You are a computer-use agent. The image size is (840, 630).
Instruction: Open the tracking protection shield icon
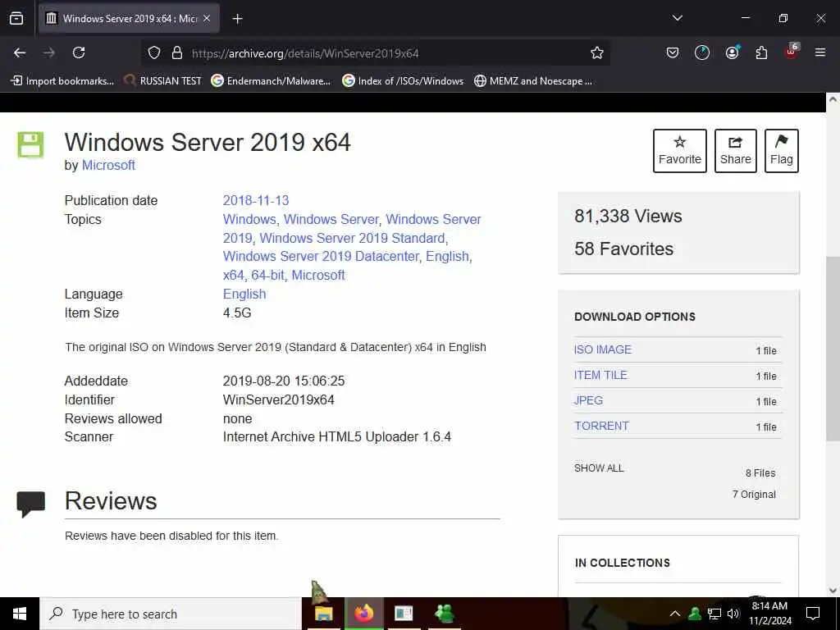[x=154, y=52]
